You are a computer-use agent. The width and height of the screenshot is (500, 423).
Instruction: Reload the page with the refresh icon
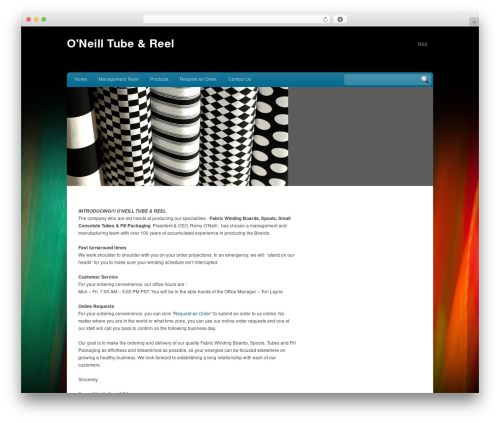tap(325, 19)
